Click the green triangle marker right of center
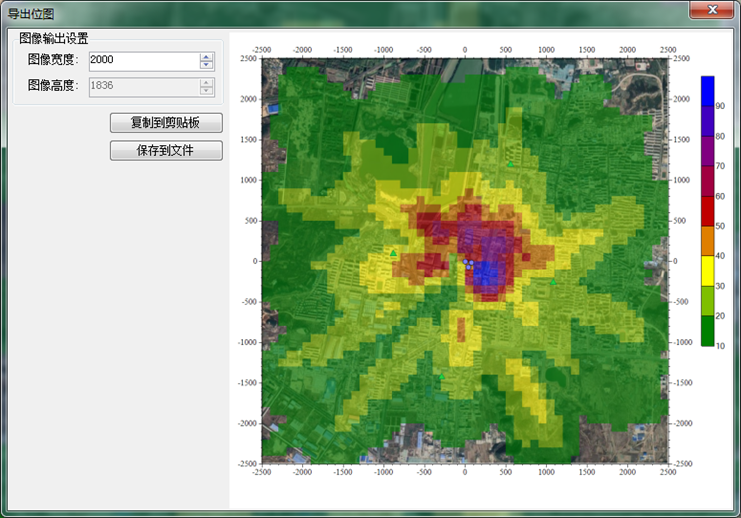 pos(553,282)
